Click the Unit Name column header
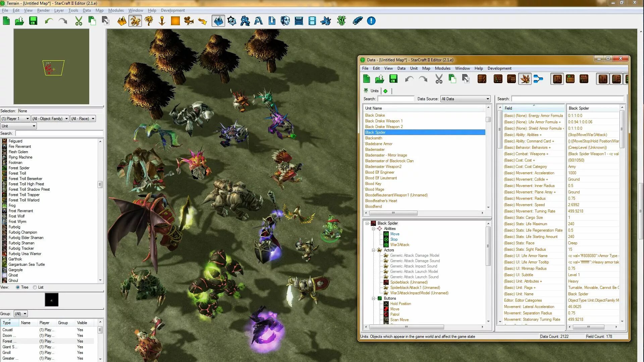The height and width of the screenshot is (362, 644). coord(424,108)
